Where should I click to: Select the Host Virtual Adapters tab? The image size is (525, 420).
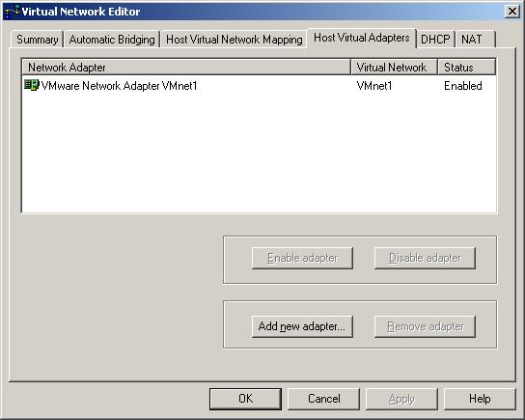[362, 38]
